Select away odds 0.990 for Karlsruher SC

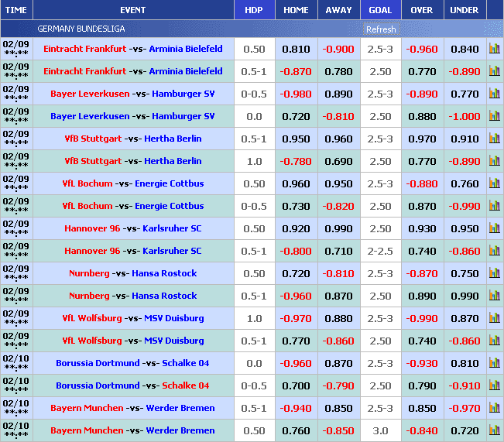pyautogui.click(x=338, y=228)
